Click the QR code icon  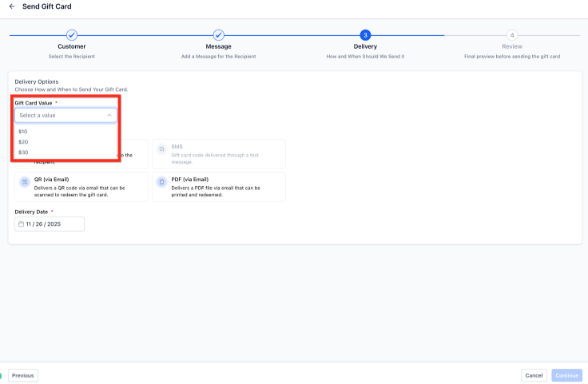pos(26,182)
